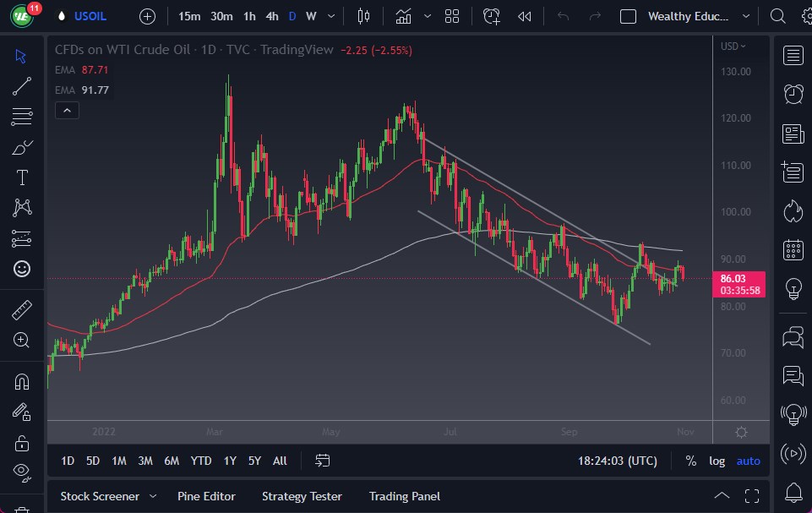The image size is (812, 513).
Task: Select the trend line drawing tool
Action: [x=21, y=86]
